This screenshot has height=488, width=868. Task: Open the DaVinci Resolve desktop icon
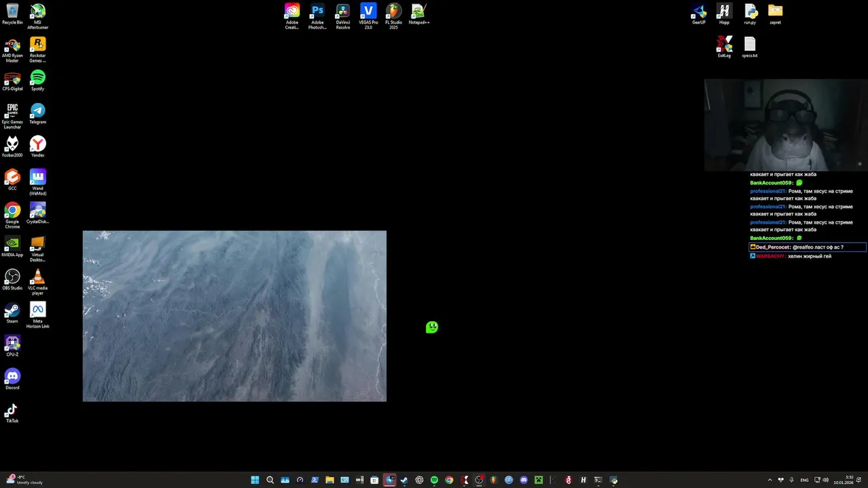pyautogui.click(x=343, y=16)
